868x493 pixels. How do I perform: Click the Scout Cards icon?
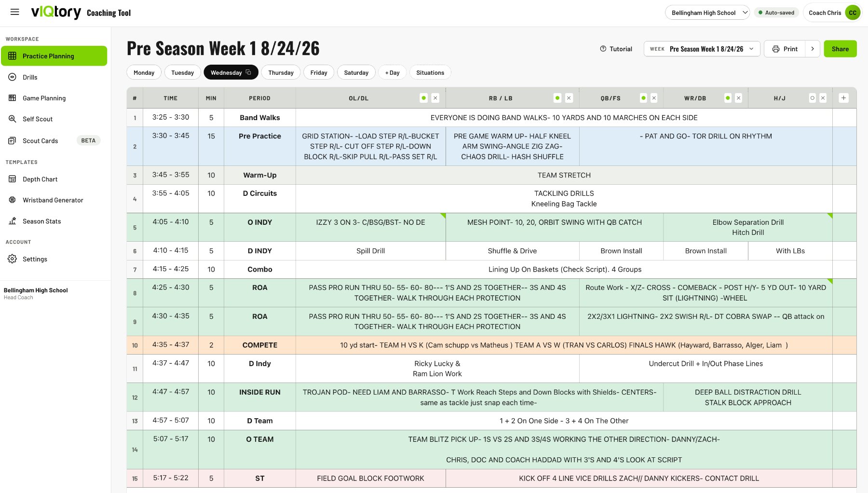point(13,141)
